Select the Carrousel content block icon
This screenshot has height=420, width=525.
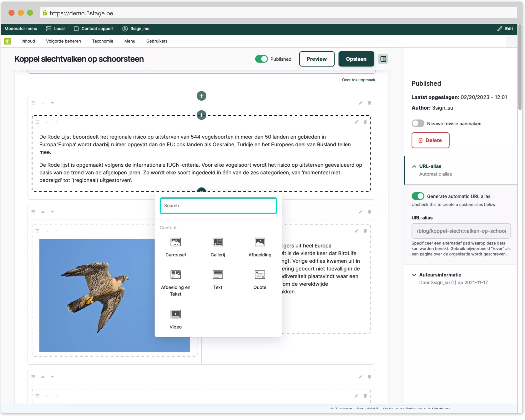(x=175, y=242)
